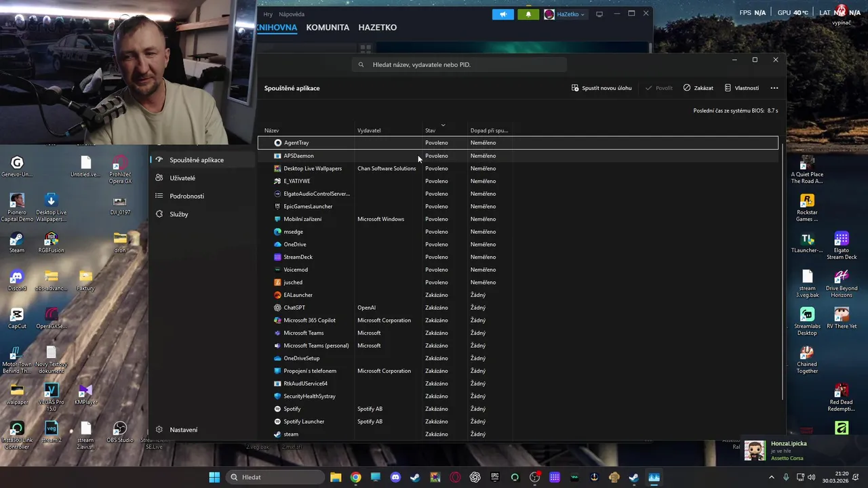Screen dimensions: 868x488
Task: Select Propojení s telefonem startup entry
Action: (518, 371)
